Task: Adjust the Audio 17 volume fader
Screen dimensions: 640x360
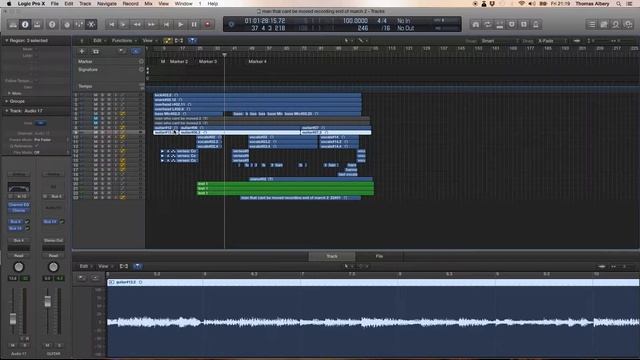Action: pyautogui.click(x=13, y=319)
